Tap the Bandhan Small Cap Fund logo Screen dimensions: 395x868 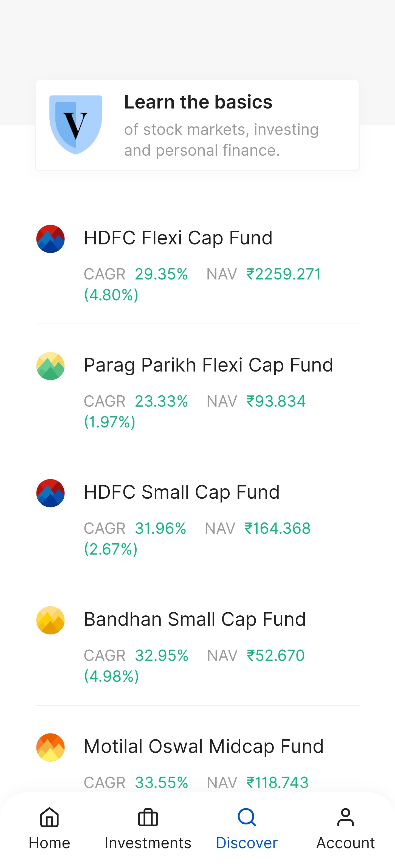[x=50, y=620]
